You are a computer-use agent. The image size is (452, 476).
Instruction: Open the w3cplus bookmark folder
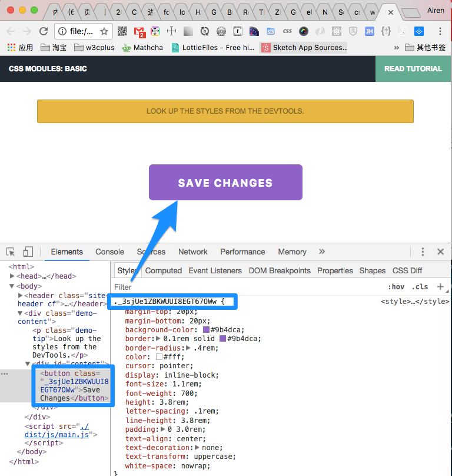click(x=94, y=48)
